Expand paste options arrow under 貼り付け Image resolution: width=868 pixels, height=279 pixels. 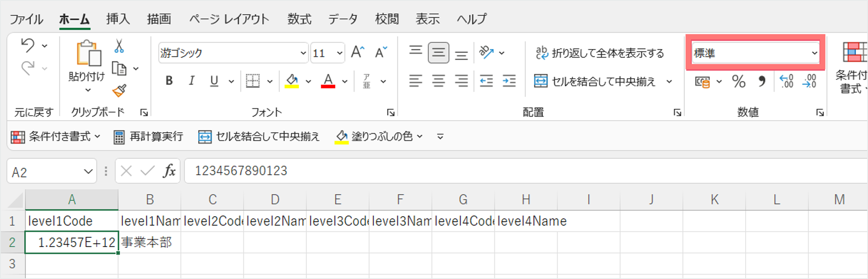(x=88, y=90)
